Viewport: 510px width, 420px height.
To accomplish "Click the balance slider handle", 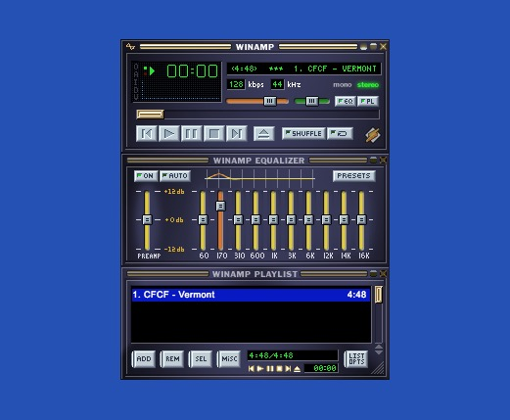I will tap(312, 101).
